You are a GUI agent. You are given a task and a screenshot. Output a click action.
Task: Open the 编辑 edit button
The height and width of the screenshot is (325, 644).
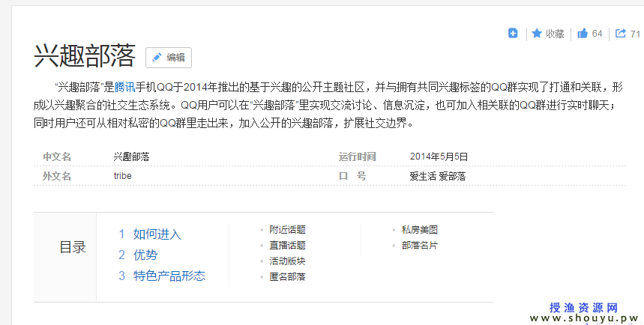[x=169, y=58]
